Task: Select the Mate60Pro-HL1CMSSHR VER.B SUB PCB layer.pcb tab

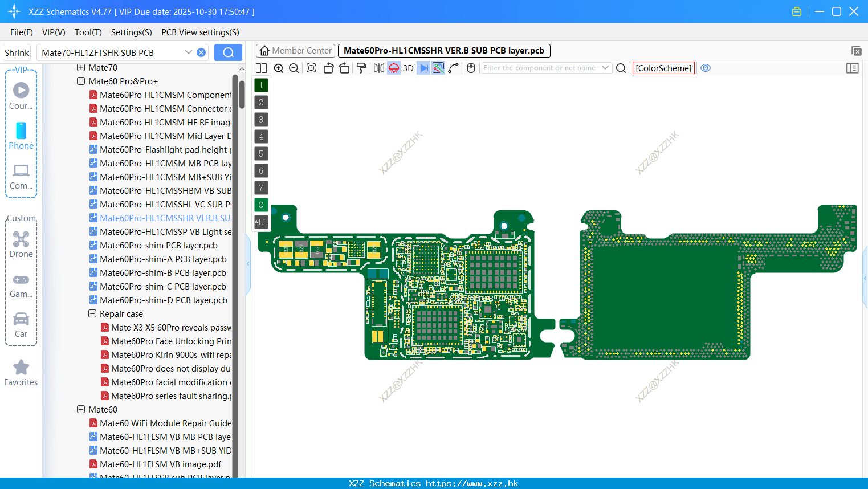Action: pos(444,51)
